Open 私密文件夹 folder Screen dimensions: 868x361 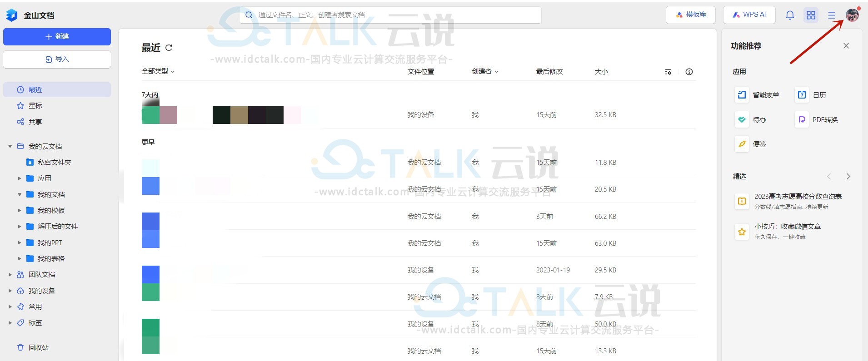pos(55,162)
